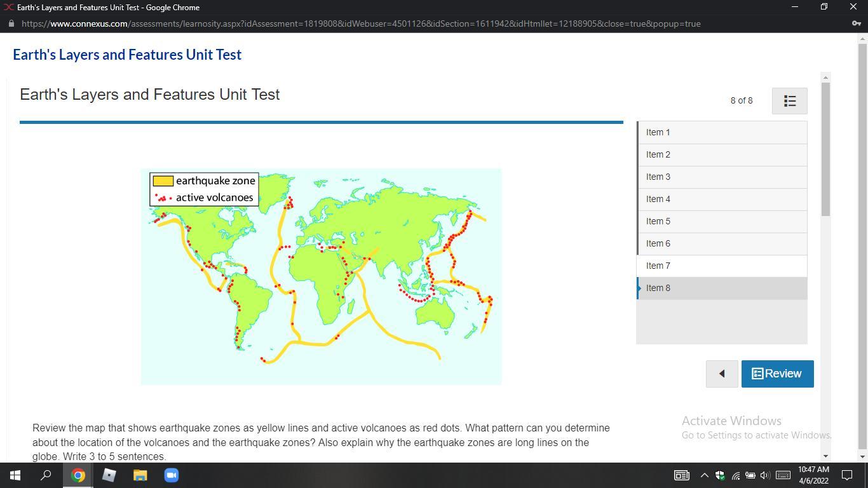The image size is (868, 488).
Task: Click the assessment panel scrollbar down arrow
Action: click(825, 456)
